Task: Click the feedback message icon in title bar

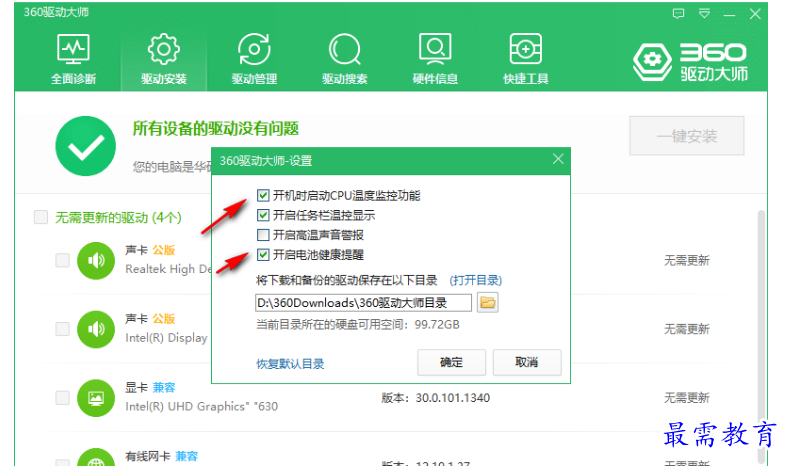Action: tap(678, 14)
